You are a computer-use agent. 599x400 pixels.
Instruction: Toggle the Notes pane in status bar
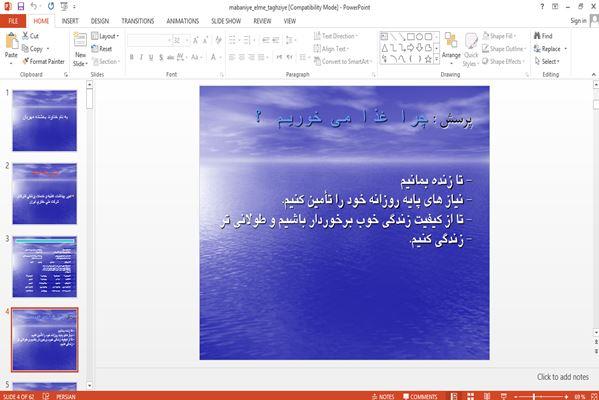(x=383, y=397)
